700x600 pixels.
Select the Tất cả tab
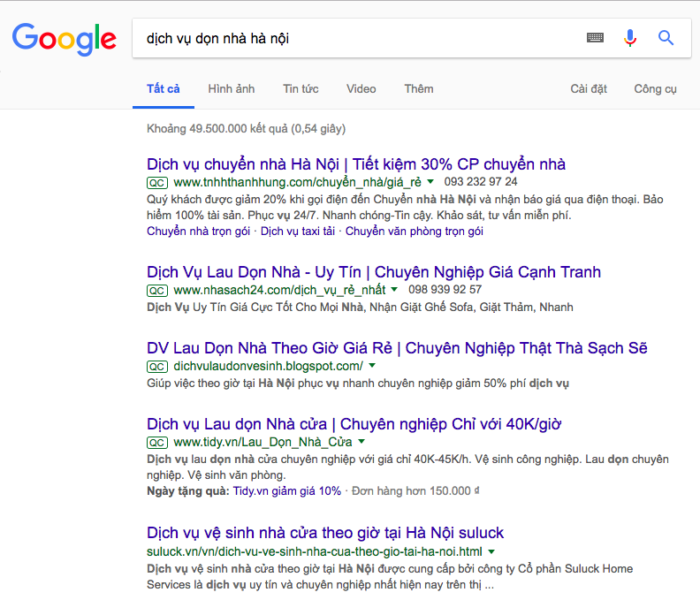(x=164, y=89)
